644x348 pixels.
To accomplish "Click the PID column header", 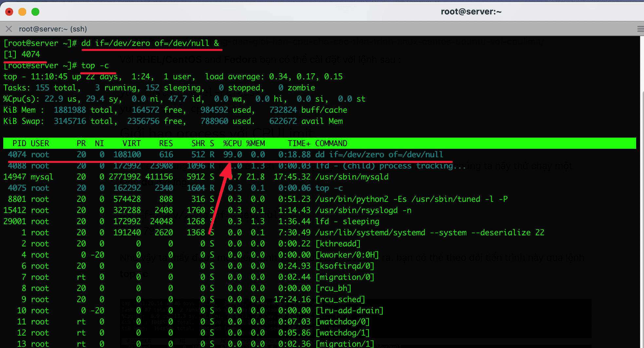I will coord(19,143).
